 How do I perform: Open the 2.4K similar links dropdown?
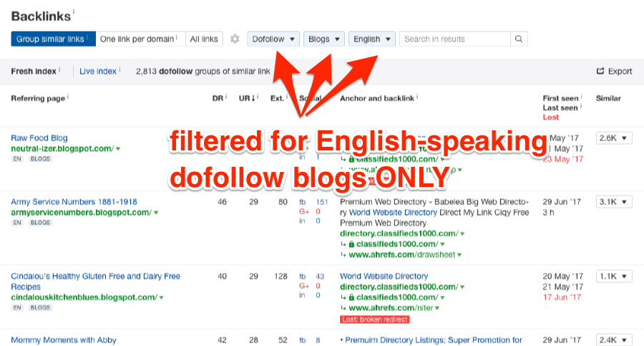point(614,340)
